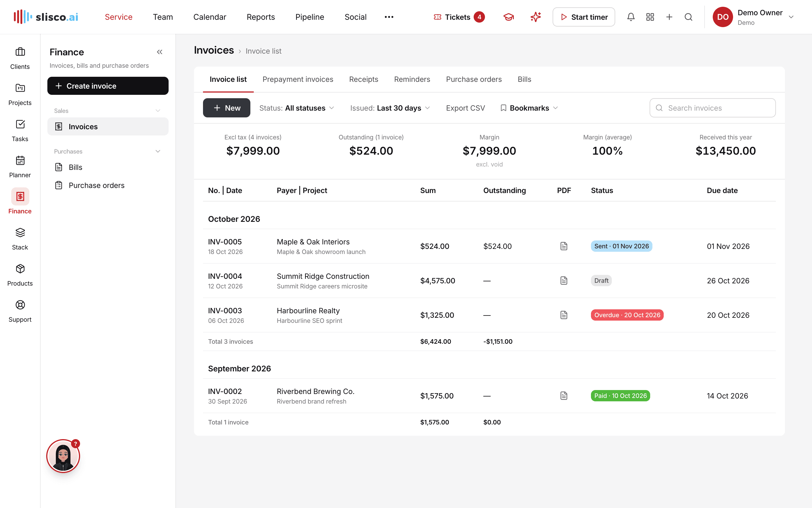
Task: Open the Projects sidebar icon
Action: (x=20, y=95)
